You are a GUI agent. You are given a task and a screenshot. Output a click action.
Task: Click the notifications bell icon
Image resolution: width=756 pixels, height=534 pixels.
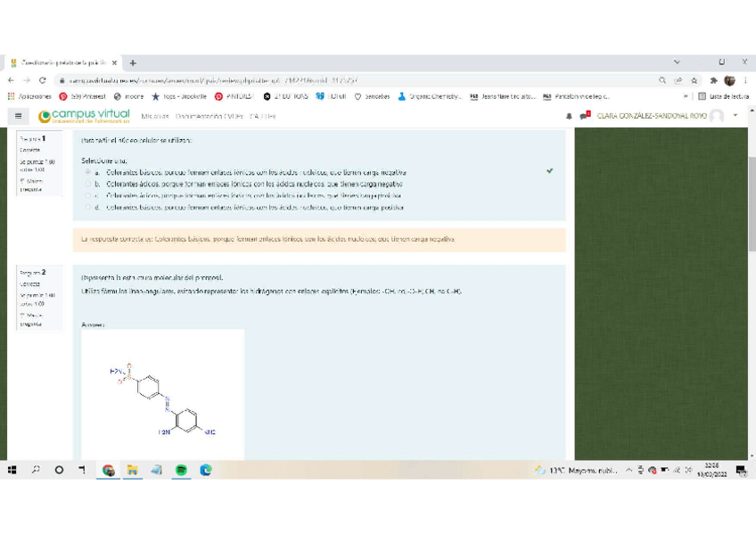point(569,116)
